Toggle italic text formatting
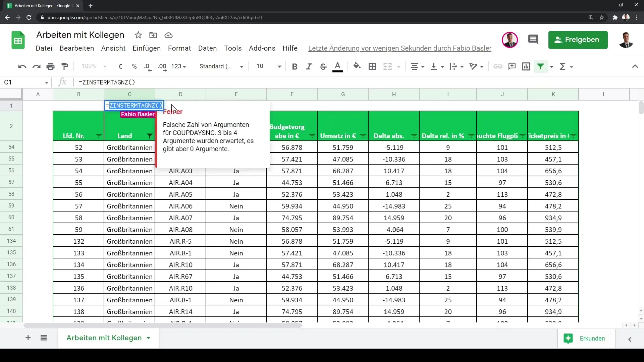 pyautogui.click(x=309, y=66)
